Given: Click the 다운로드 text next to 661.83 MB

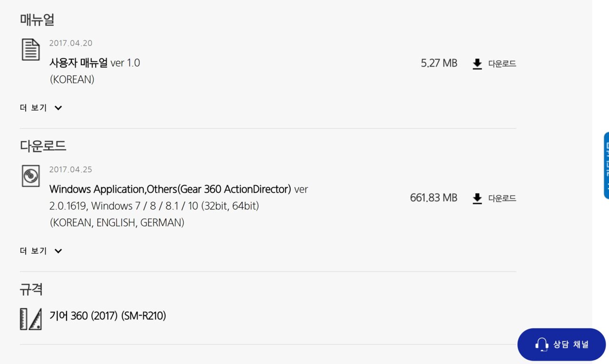Looking at the screenshot, I should [x=502, y=198].
